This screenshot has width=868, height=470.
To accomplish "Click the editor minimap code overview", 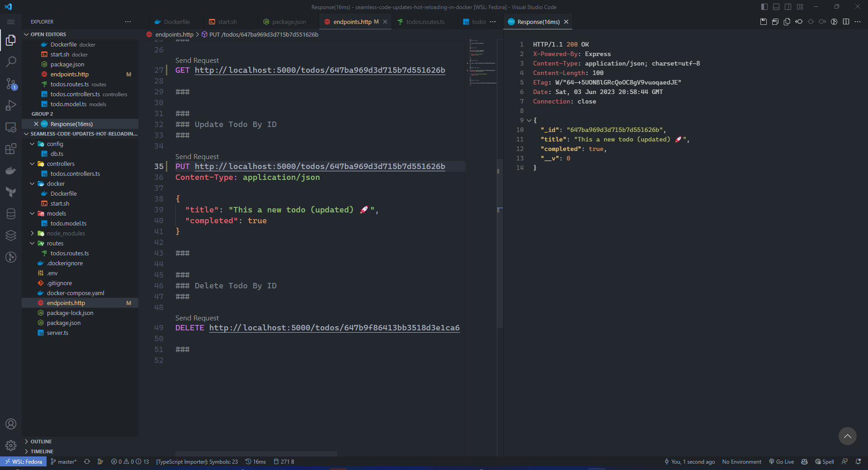I will point(482,63).
